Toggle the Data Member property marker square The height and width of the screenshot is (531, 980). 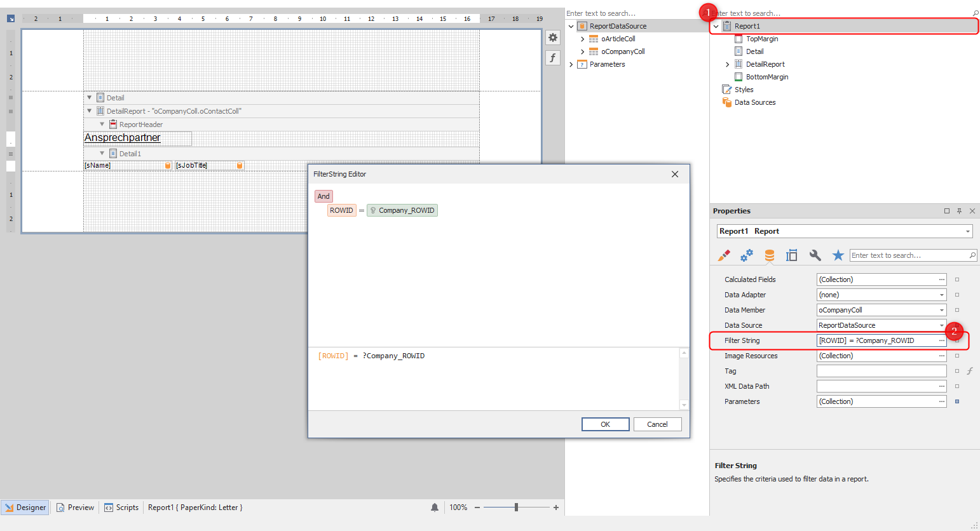click(x=957, y=310)
